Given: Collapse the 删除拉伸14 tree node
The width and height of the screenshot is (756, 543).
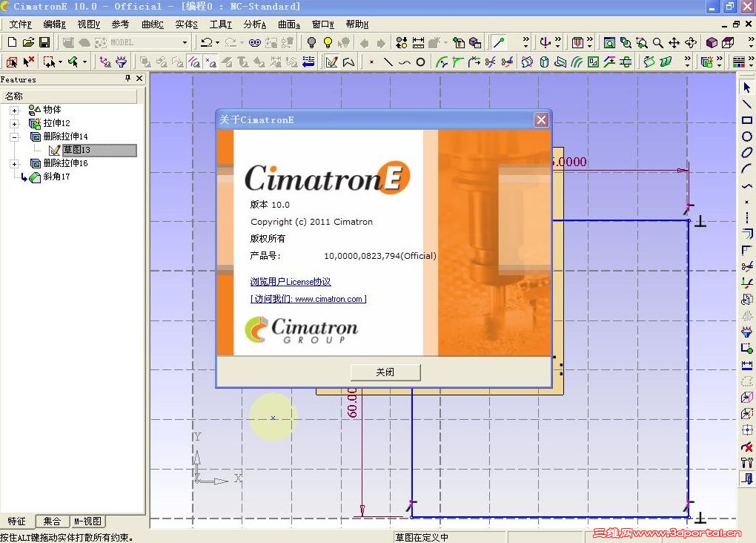Looking at the screenshot, I should [x=15, y=137].
